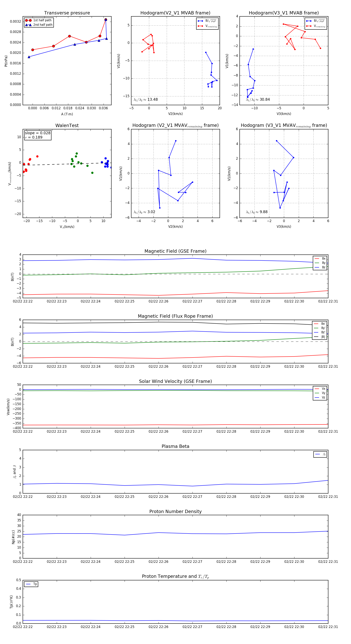Click the "Solar Wind Velocity (GSE Frame)" title

pos(175,381)
